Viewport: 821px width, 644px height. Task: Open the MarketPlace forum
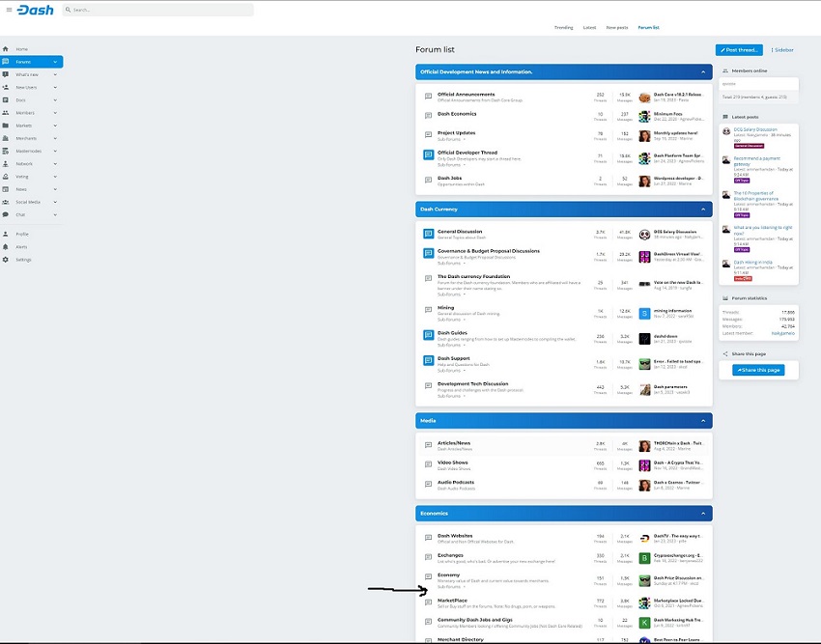tap(452, 600)
